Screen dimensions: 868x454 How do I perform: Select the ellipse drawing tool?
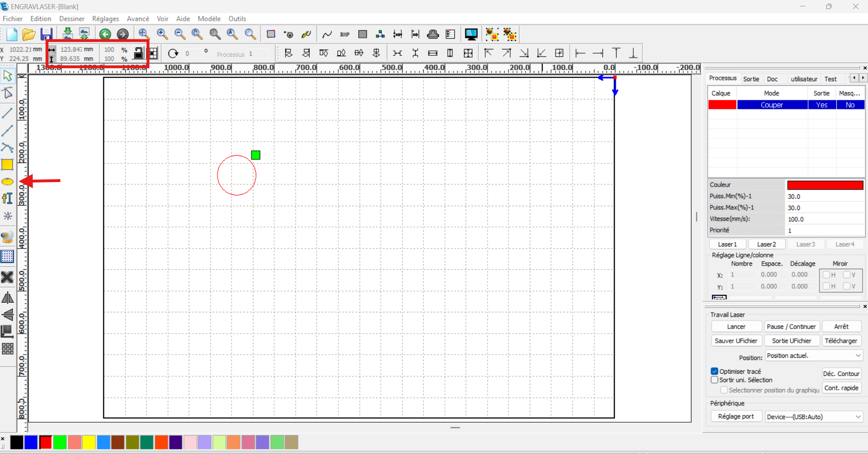click(7, 182)
